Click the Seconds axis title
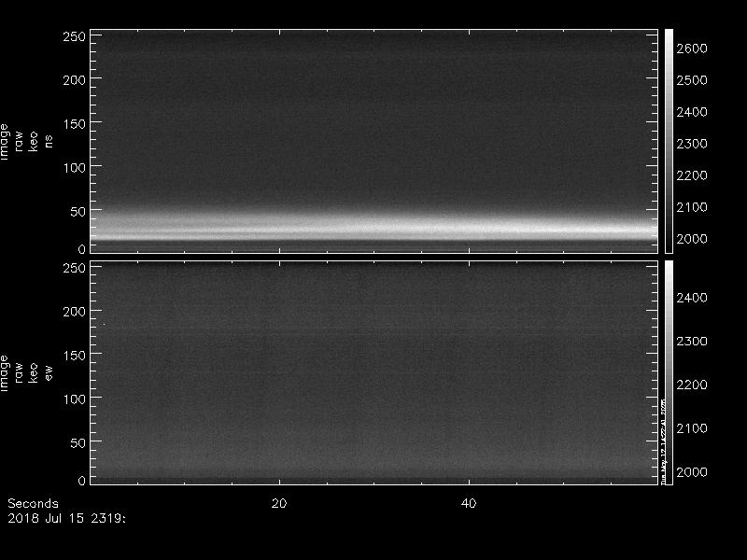The width and height of the screenshot is (747, 560). 33,503
